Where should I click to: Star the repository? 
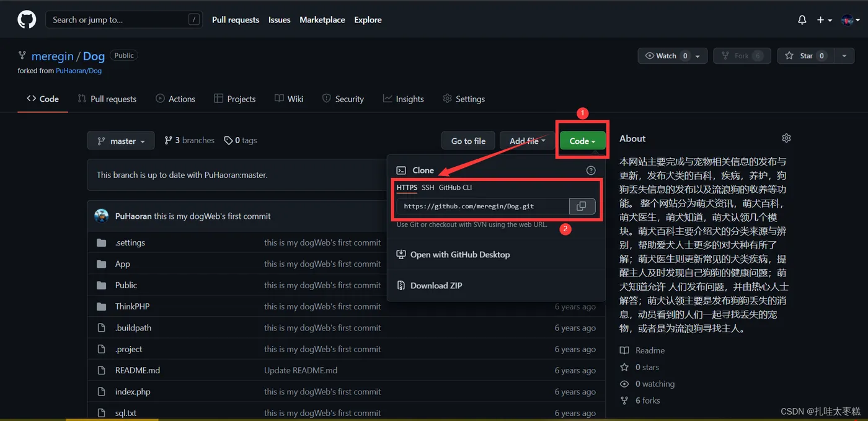[805, 56]
